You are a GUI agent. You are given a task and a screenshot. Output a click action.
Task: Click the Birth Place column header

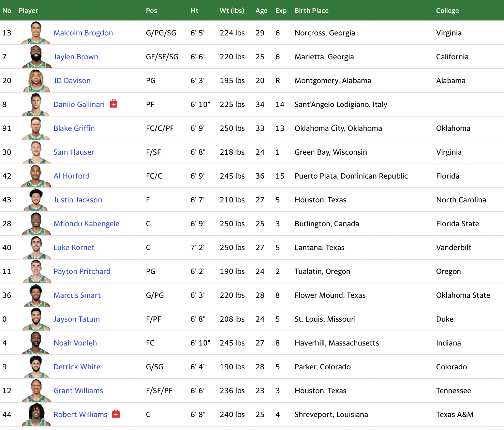pyautogui.click(x=312, y=11)
